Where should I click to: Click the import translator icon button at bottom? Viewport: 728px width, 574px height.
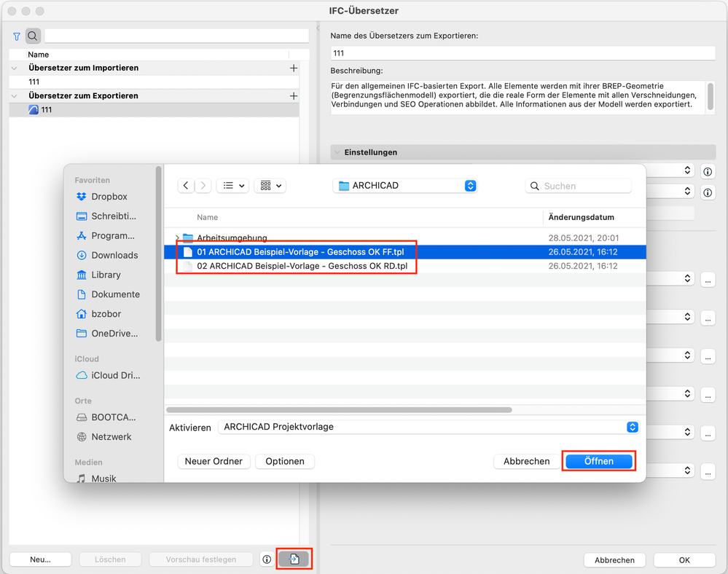coord(294,559)
